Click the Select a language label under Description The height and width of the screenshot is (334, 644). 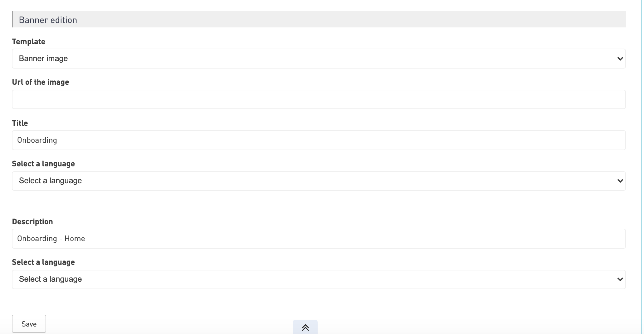[x=43, y=262]
